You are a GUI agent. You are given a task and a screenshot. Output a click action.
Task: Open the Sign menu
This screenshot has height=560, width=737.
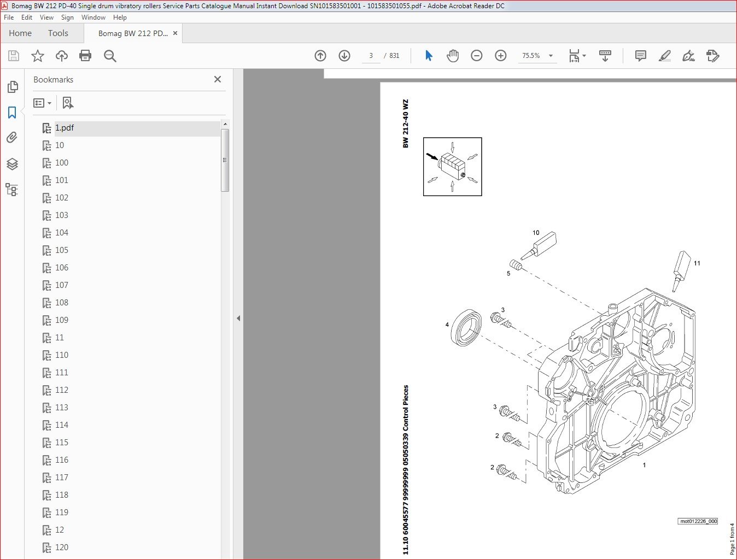pos(67,17)
